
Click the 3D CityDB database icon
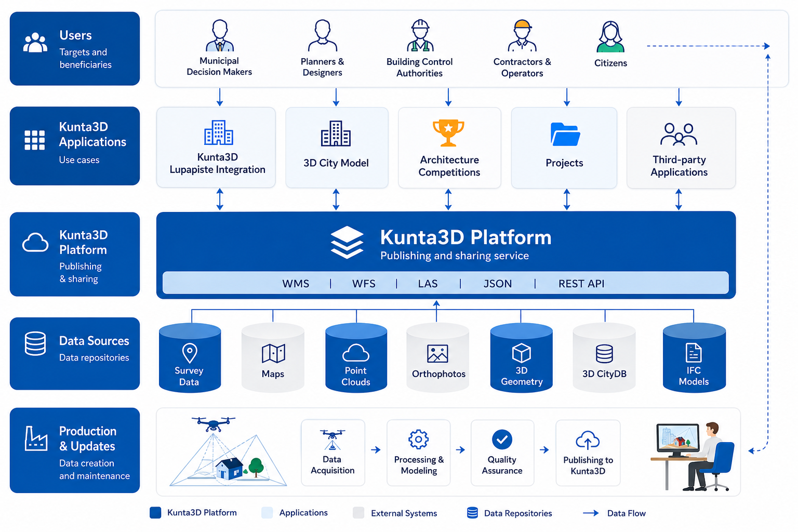pos(604,354)
